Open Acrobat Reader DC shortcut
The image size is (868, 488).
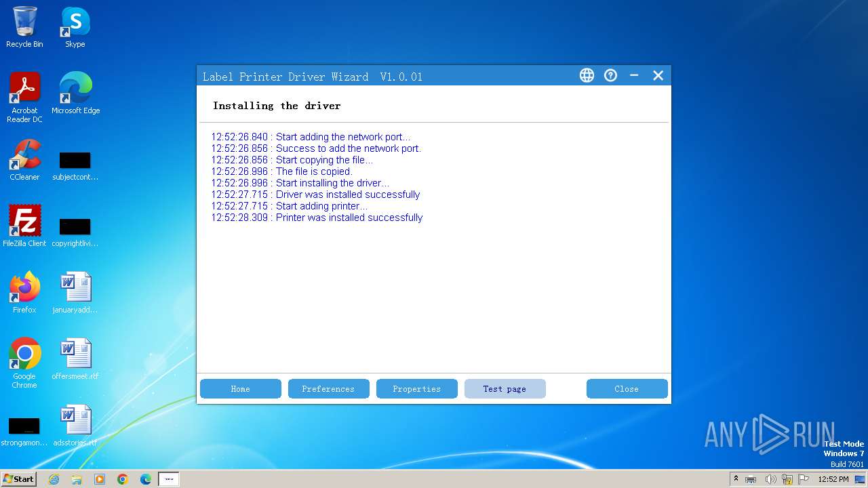pyautogui.click(x=24, y=98)
